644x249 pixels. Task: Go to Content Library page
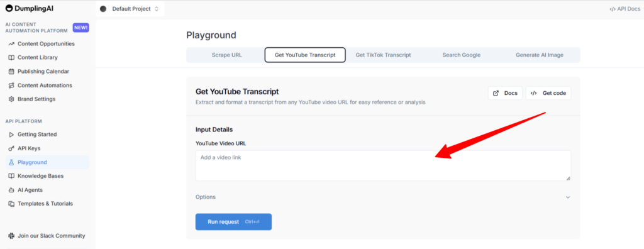[47, 57]
